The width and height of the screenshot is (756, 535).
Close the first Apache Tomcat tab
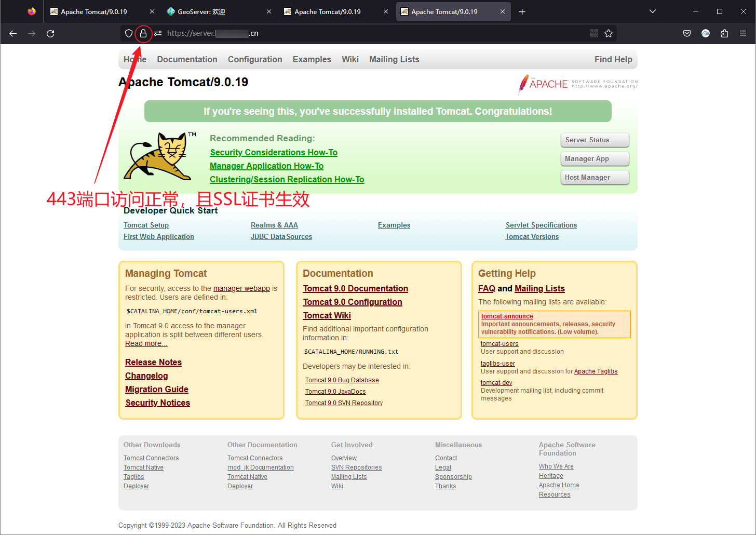(152, 11)
